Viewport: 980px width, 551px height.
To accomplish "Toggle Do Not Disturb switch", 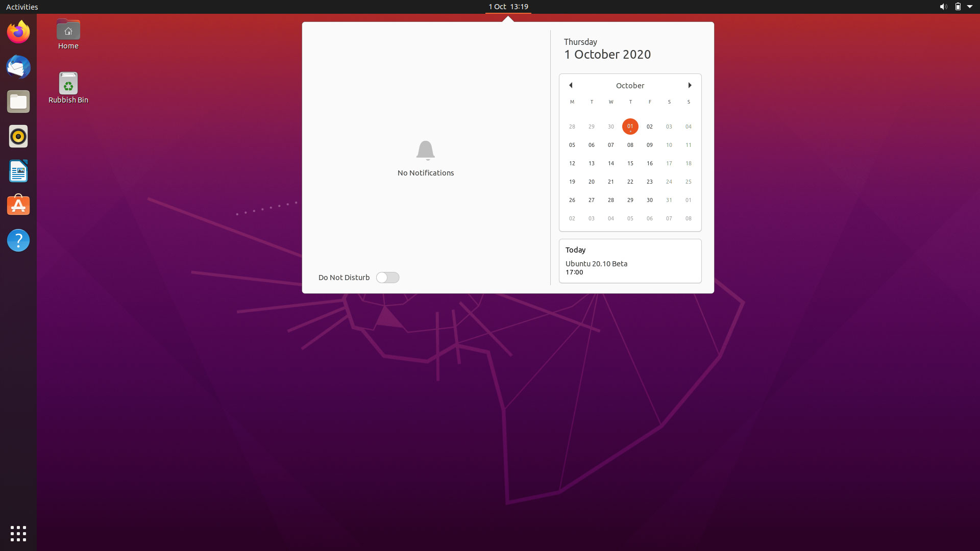I will click(x=387, y=278).
